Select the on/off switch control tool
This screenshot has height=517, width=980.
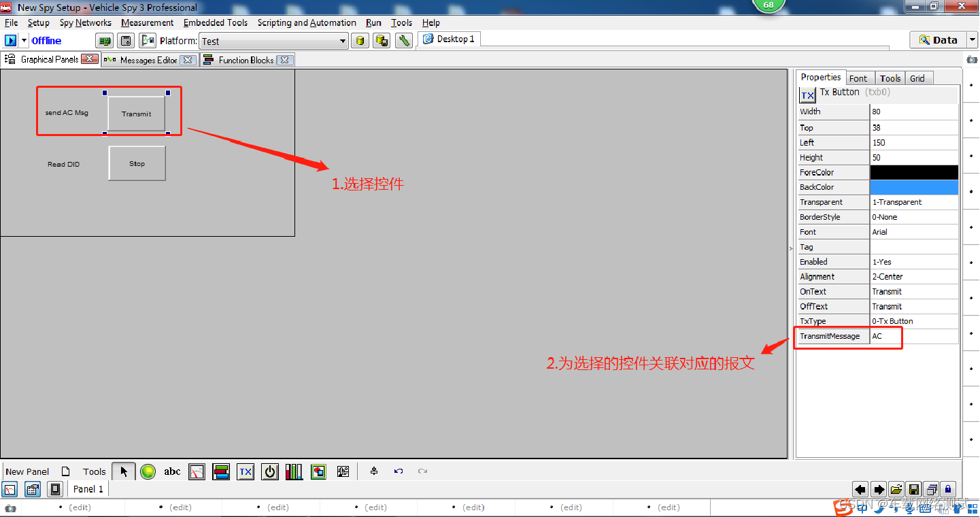click(270, 471)
